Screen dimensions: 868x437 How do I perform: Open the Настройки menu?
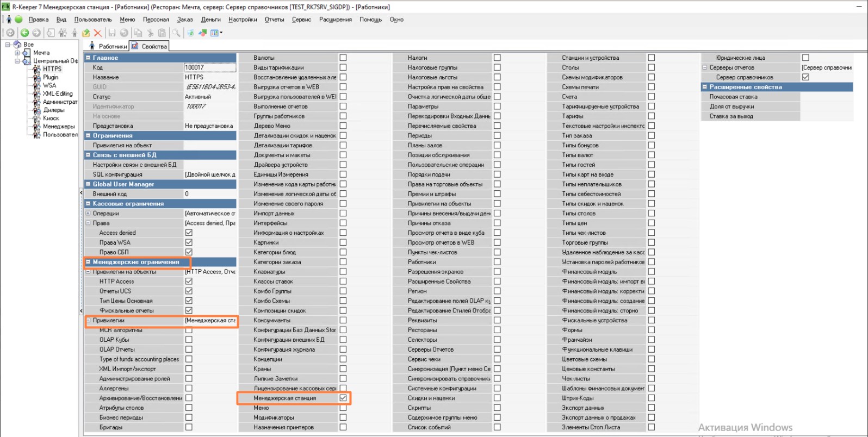(x=243, y=20)
